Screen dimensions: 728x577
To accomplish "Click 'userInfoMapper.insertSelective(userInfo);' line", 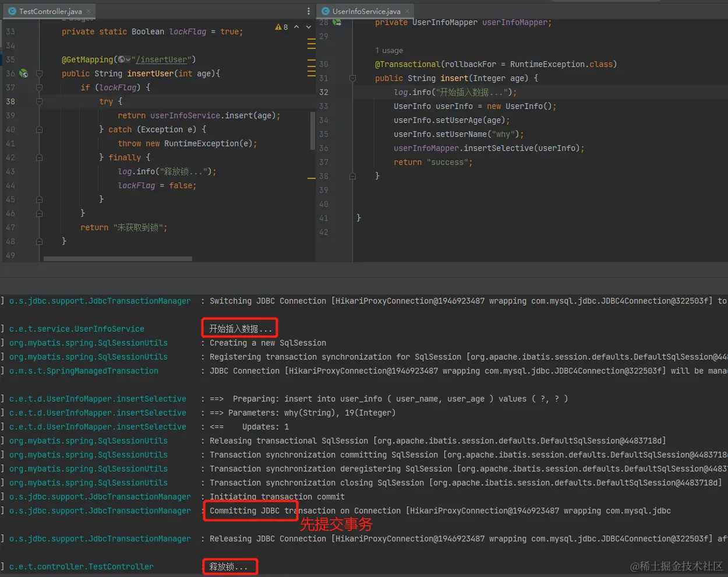I will [x=489, y=148].
